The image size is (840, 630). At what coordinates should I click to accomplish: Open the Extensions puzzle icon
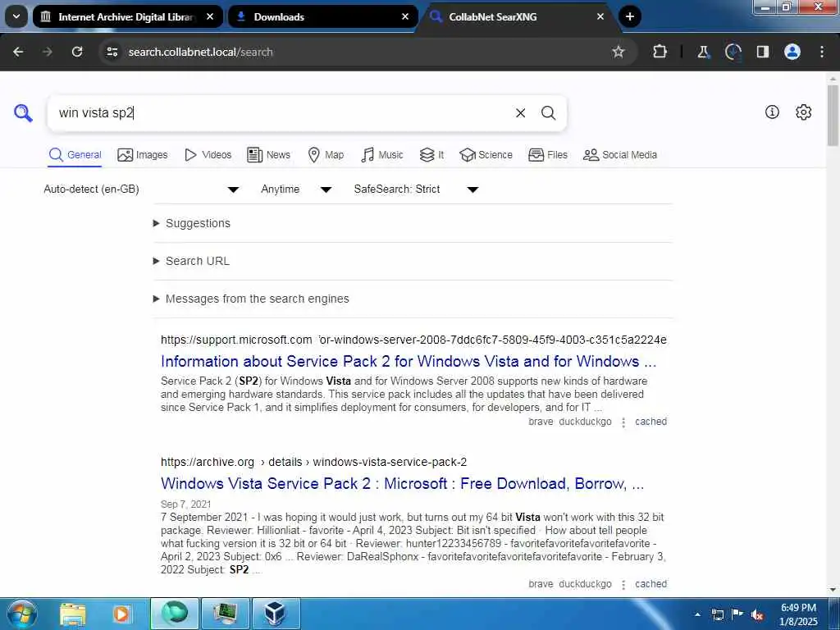pyautogui.click(x=660, y=52)
